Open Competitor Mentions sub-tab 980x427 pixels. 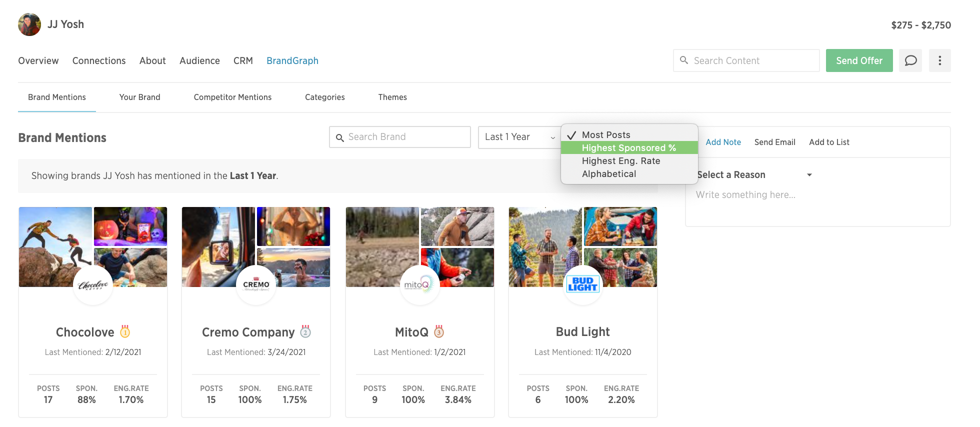pyautogui.click(x=232, y=97)
